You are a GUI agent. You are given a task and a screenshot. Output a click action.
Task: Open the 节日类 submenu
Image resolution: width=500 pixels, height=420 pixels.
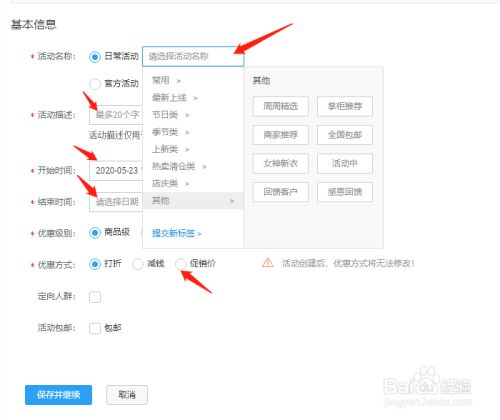pyautogui.click(x=170, y=115)
